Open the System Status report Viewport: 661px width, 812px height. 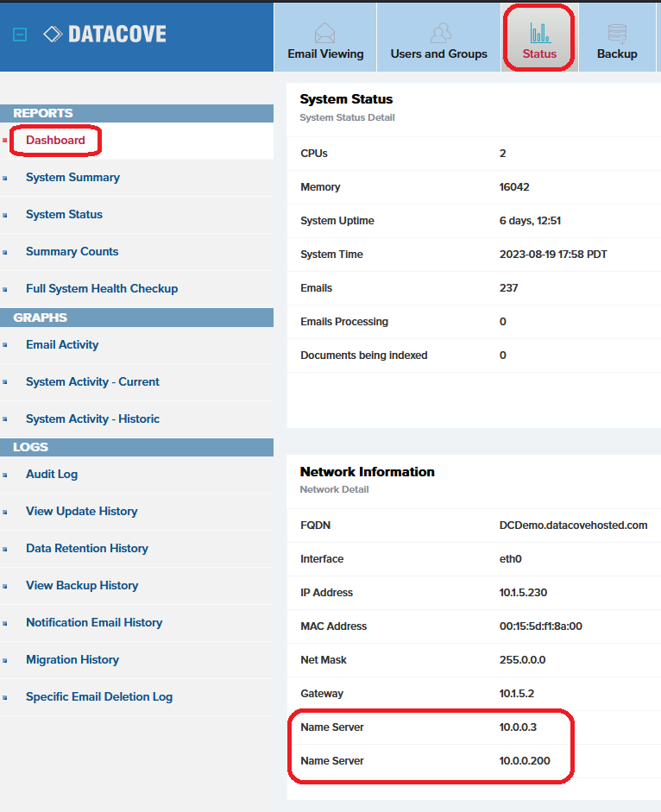[x=64, y=214]
